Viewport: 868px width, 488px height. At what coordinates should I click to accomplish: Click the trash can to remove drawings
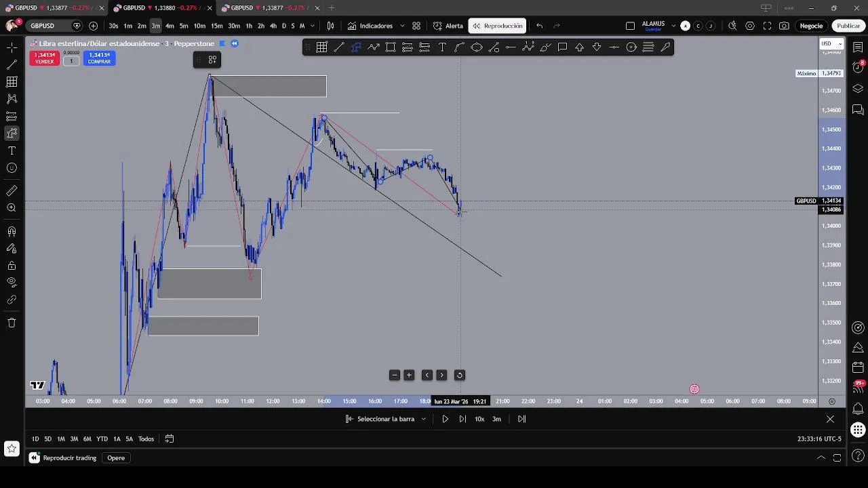12,323
